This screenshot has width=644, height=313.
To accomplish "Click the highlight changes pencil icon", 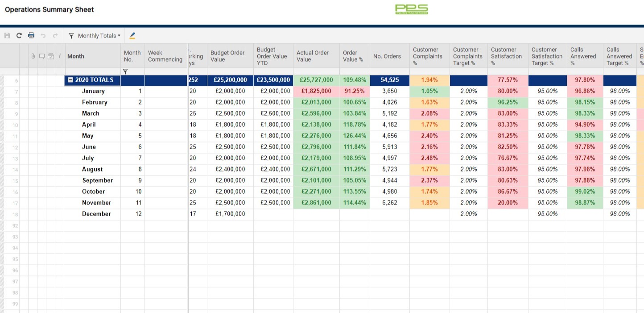I will (x=132, y=36).
